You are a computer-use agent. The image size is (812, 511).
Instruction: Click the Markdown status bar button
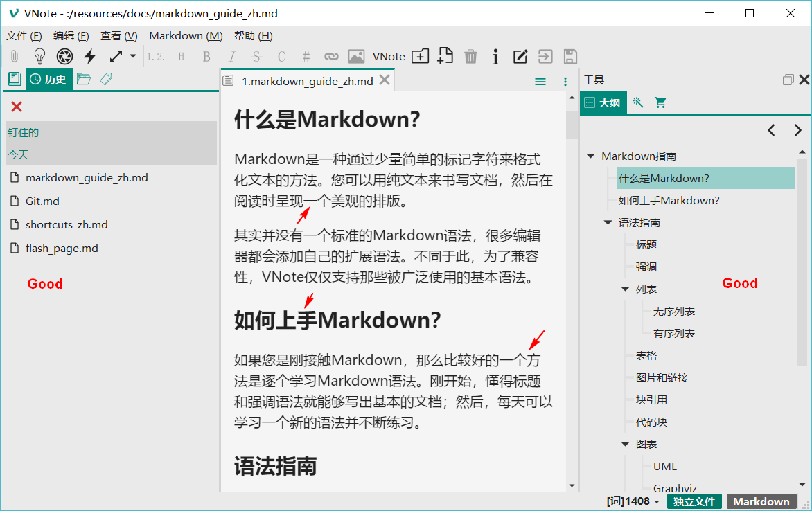click(x=761, y=501)
